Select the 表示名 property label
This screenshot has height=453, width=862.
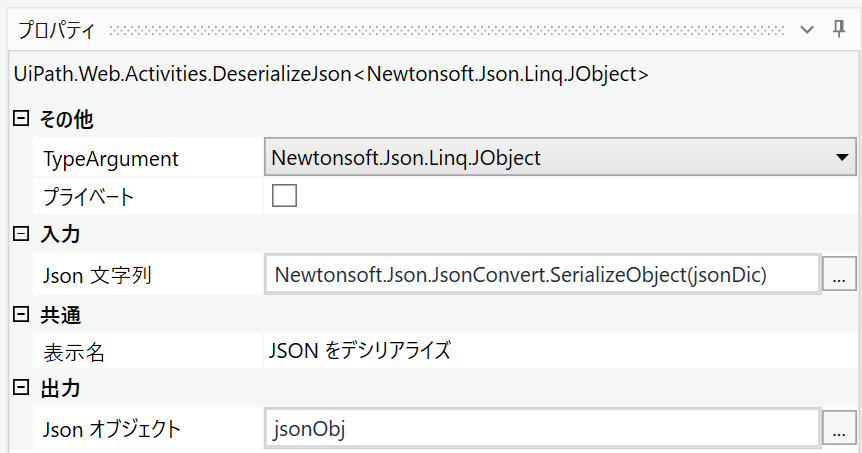[73, 352]
